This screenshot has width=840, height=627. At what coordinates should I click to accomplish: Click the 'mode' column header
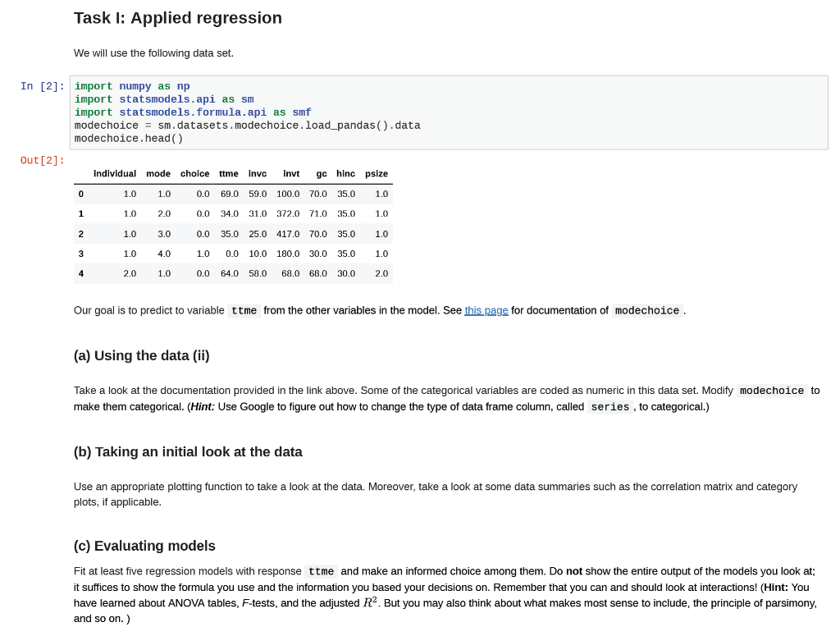pos(158,174)
